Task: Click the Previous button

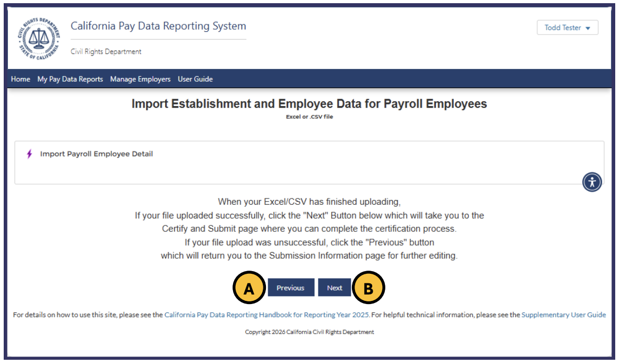Action: click(x=291, y=287)
